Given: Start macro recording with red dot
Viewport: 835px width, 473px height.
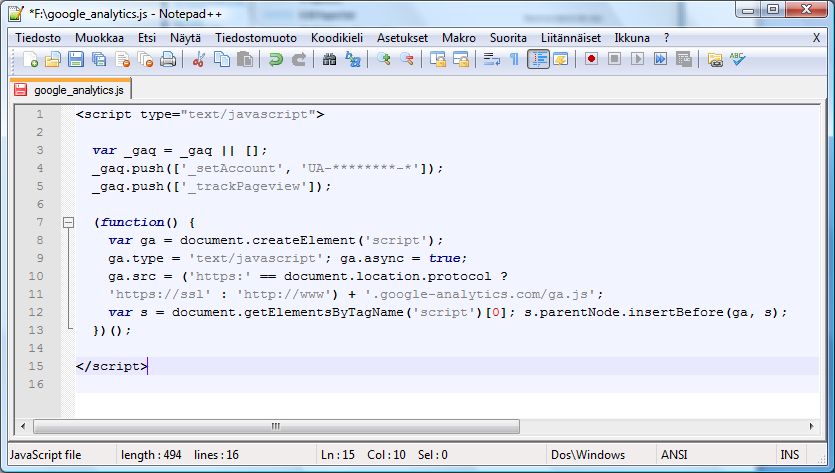Looking at the screenshot, I should click(591, 59).
